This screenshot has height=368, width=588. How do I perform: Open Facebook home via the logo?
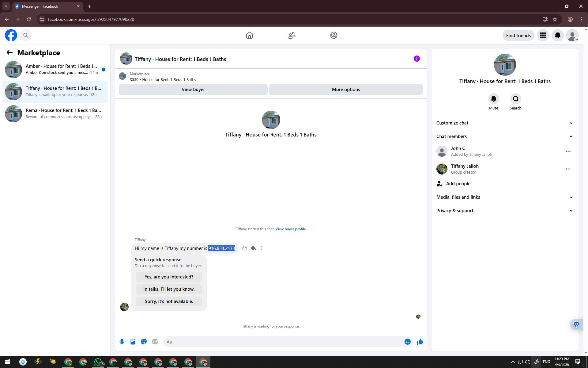(11, 35)
